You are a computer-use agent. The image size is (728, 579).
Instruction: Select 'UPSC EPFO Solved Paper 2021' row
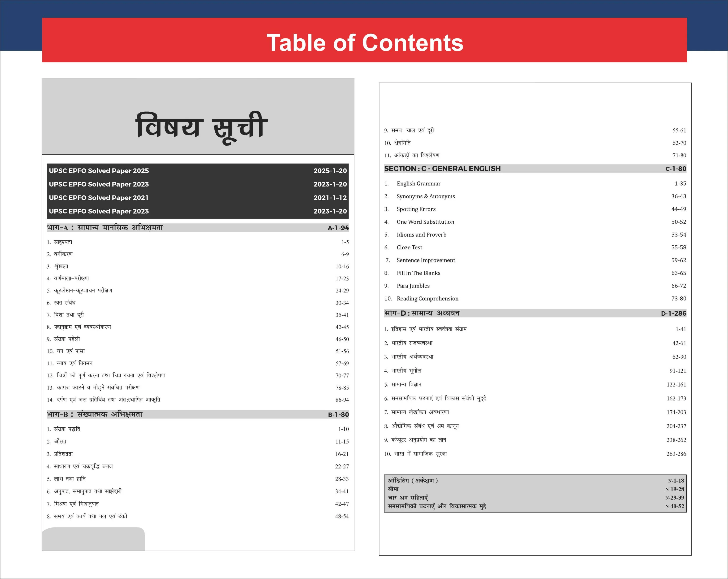coord(198,198)
